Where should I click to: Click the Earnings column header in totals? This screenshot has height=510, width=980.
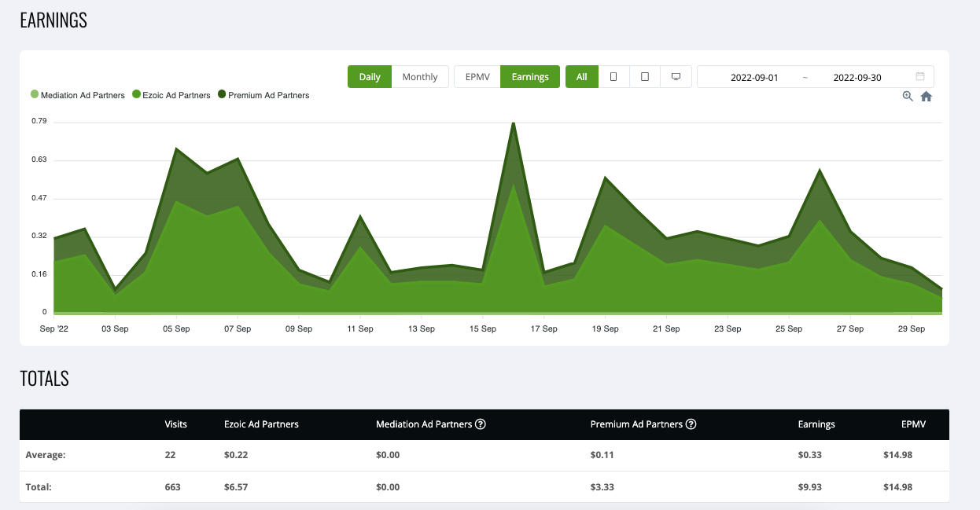click(x=816, y=424)
